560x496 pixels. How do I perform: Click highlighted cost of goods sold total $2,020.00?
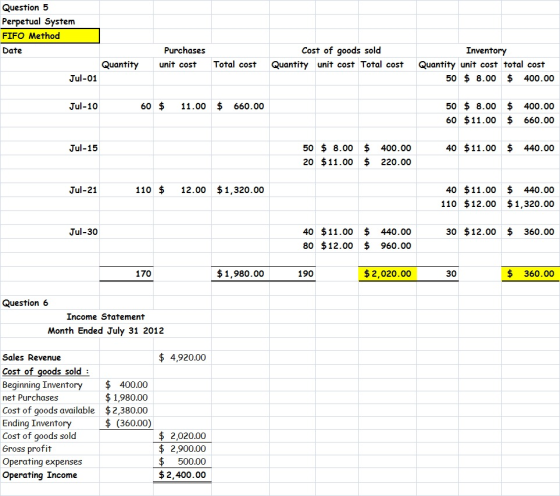[387, 274]
